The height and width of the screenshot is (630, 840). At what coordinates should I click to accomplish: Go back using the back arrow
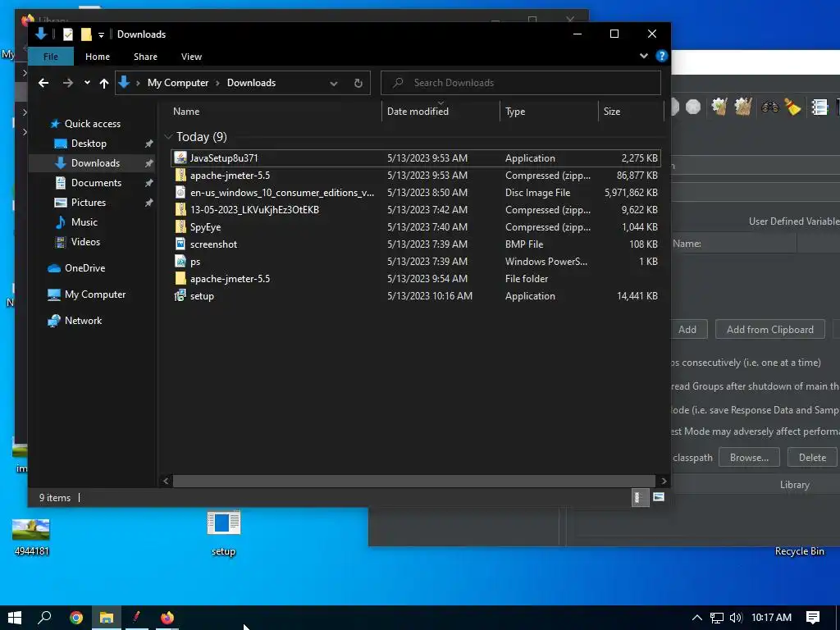tap(43, 83)
